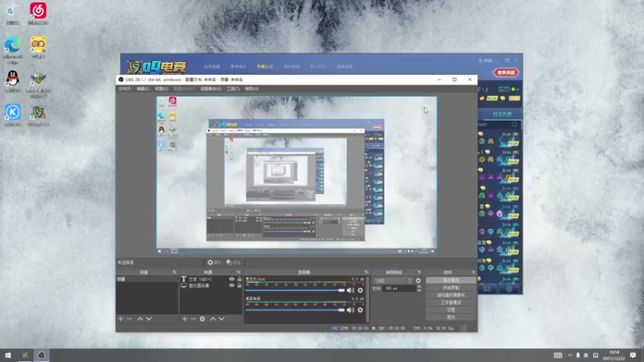Pop out the sources dock panel

[238, 272]
